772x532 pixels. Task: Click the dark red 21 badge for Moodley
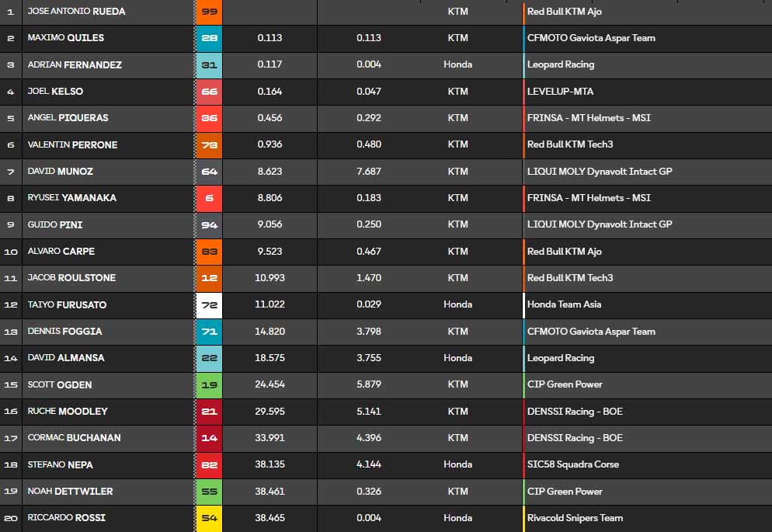click(x=208, y=412)
